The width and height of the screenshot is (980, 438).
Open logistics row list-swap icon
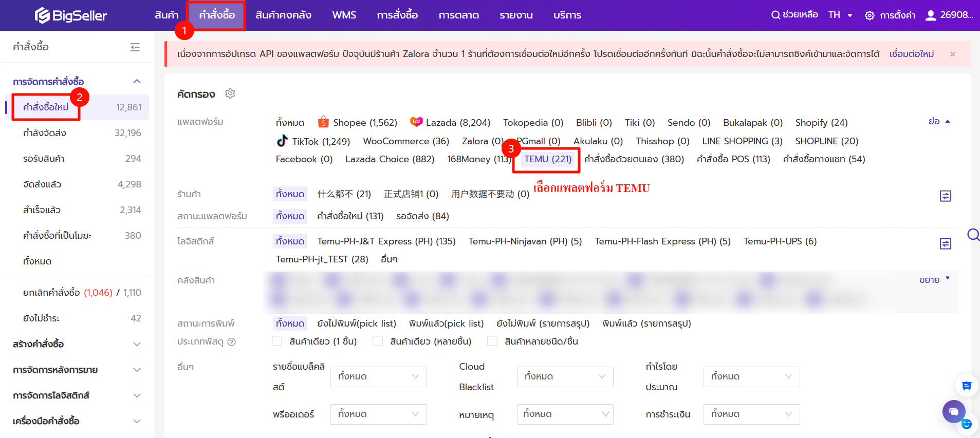tap(946, 244)
